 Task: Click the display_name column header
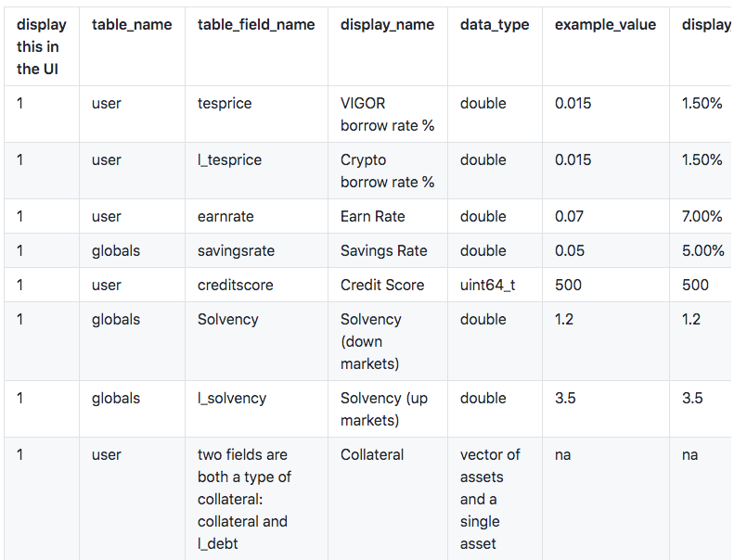387,25
